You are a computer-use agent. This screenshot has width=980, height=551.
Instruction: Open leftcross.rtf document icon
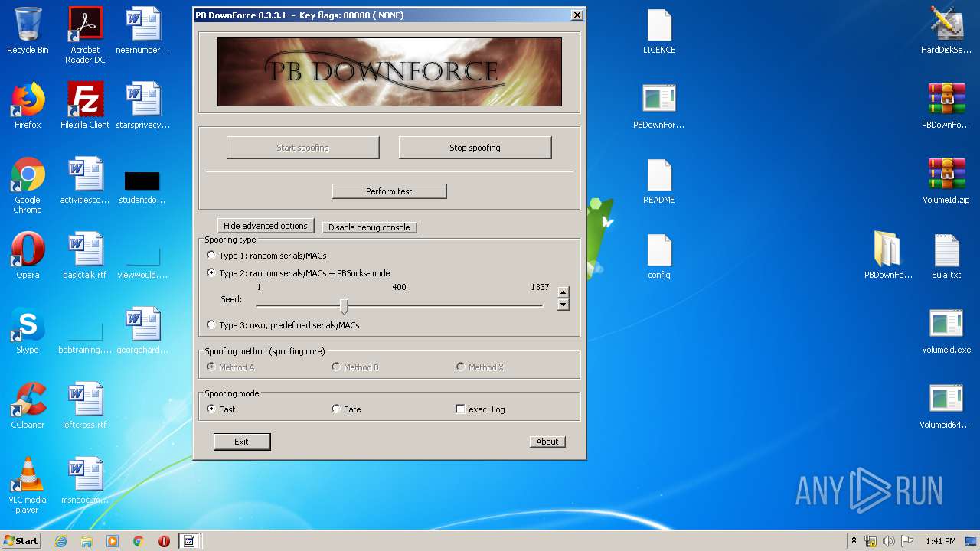(x=85, y=406)
